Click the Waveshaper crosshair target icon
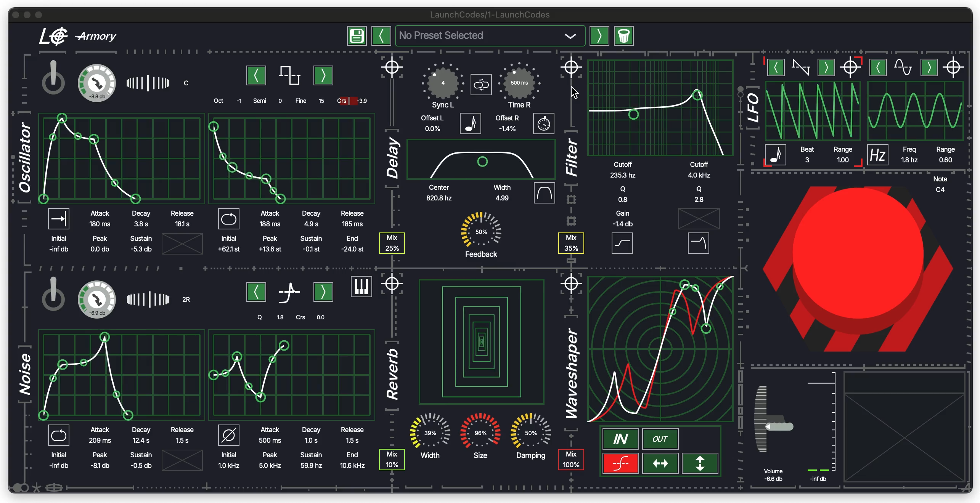980x503 pixels. pyautogui.click(x=571, y=284)
